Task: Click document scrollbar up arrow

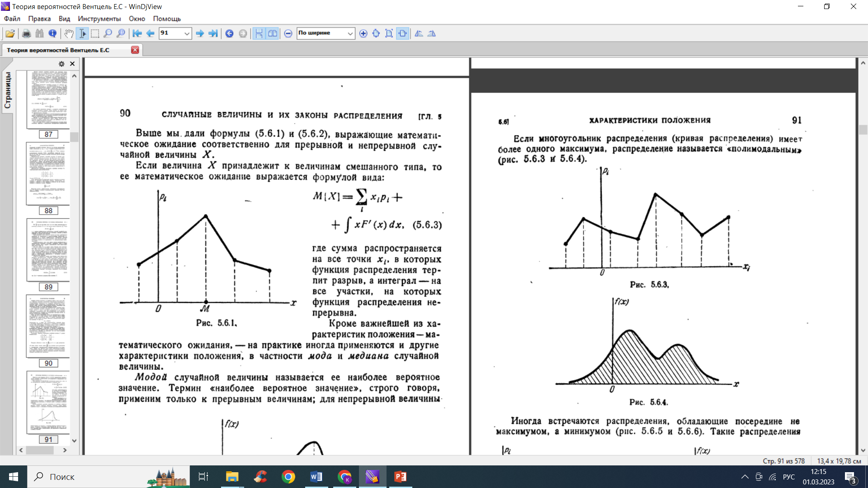Action: (x=863, y=63)
